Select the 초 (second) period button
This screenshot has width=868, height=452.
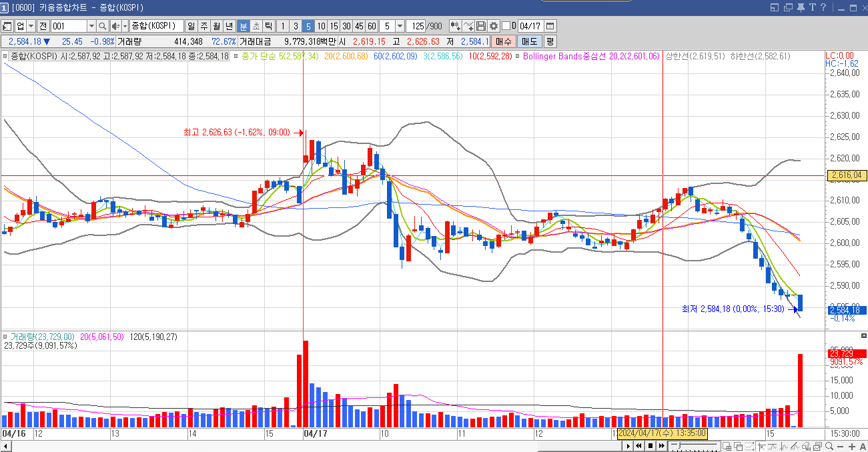[256, 26]
